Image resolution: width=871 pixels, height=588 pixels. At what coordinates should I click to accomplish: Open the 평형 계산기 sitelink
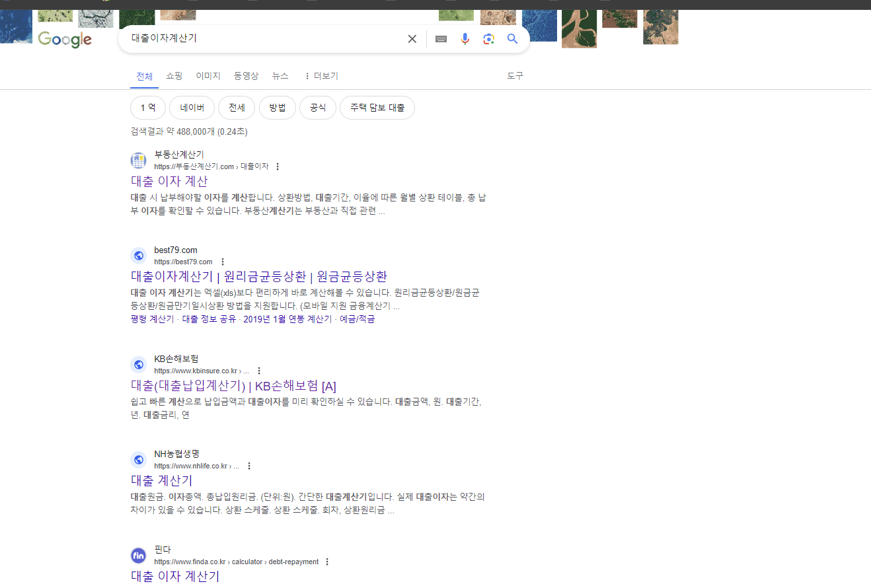click(x=152, y=319)
